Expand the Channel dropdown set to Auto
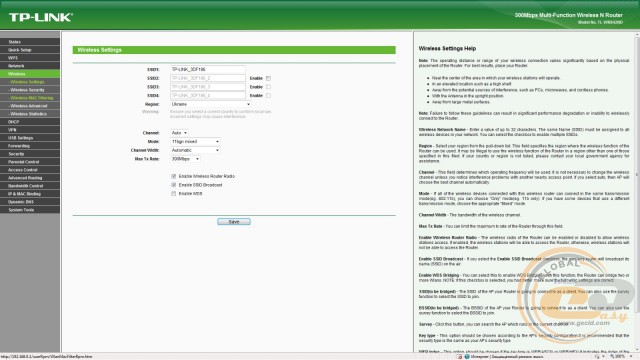Screen dimensions: 640x360 [x=179, y=133]
